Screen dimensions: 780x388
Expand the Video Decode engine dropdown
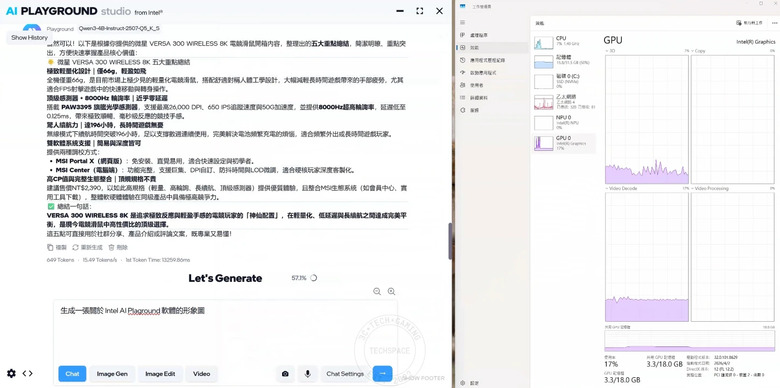pos(621,189)
